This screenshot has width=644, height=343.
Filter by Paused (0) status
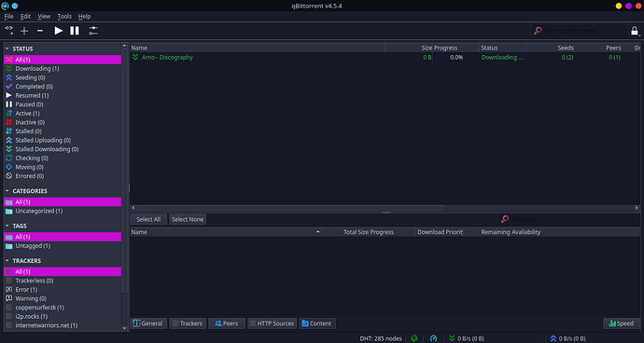63,104
